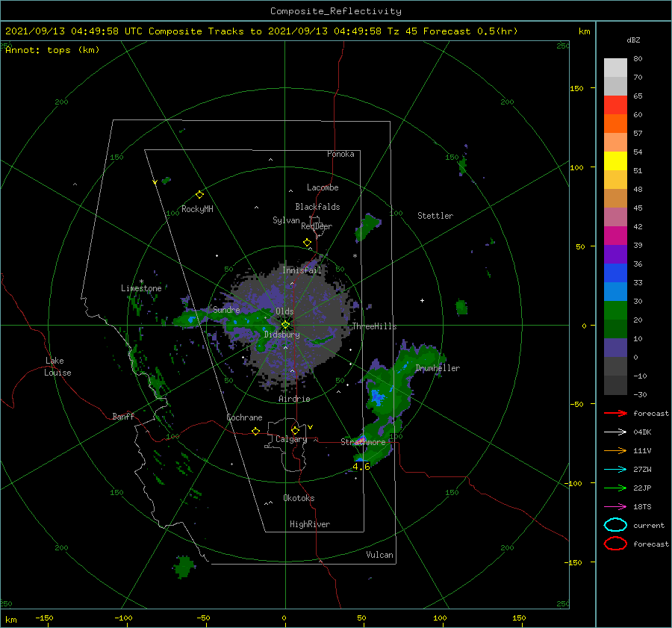672x628 pixels.
Task: Click the green 22JP arrow legend icon
Action: pyautogui.click(x=615, y=488)
